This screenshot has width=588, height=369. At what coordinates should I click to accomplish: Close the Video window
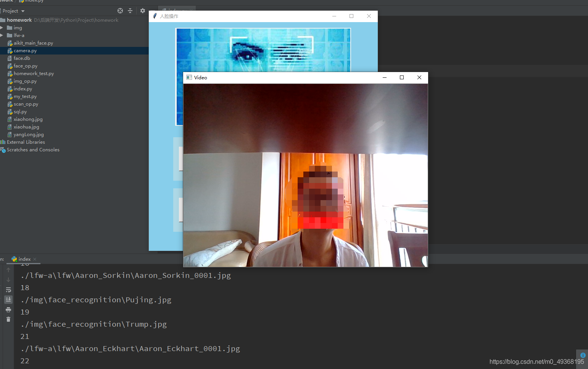click(x=419, y=77)
